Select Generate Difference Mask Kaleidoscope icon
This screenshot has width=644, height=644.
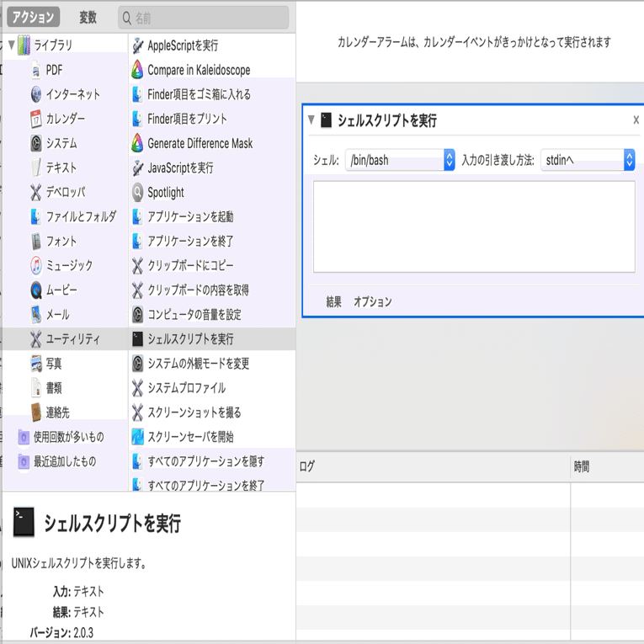pyautogui.click(x=137, y=143)
